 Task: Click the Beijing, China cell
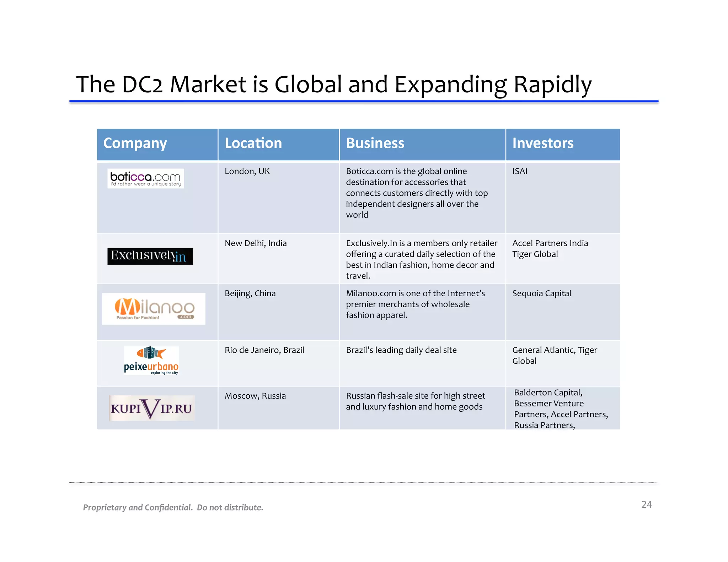pos(250,293)
